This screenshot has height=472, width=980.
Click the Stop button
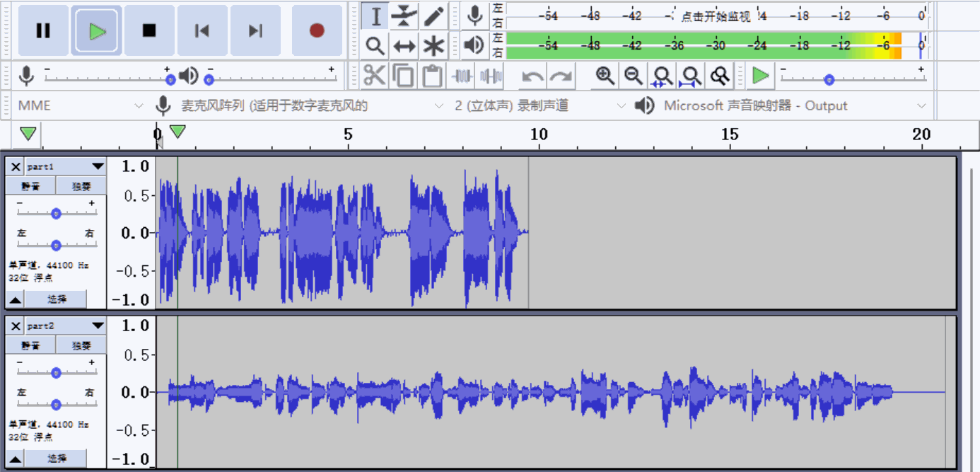click(149, 30)
